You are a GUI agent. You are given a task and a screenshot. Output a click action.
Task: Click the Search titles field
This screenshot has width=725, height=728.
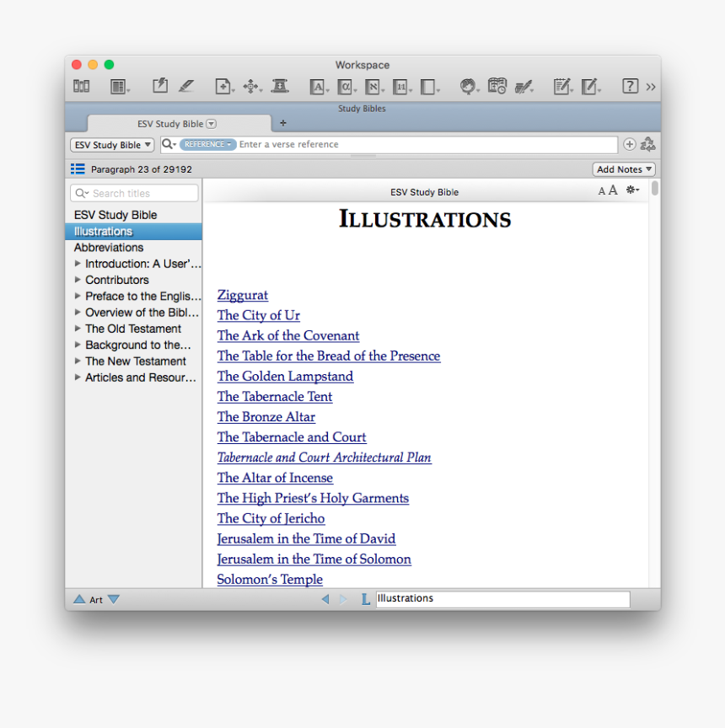click(x=134, y=193)
